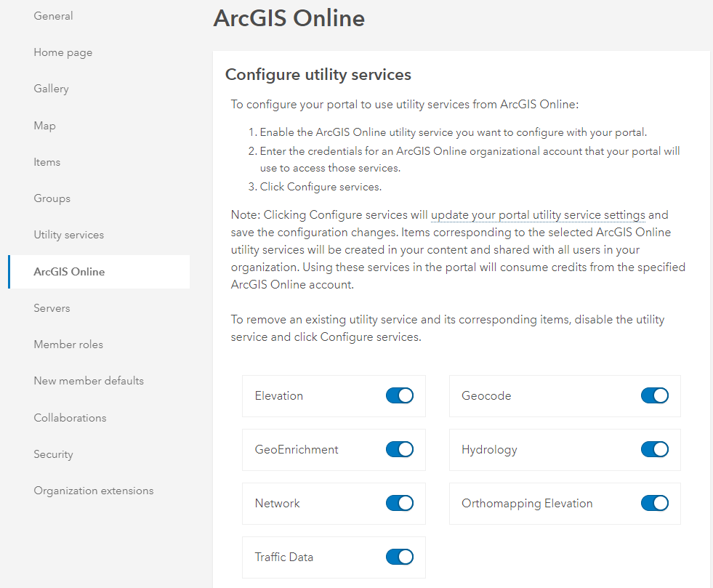
Task: Open New member defaults settings
Action: pos(88,380)
